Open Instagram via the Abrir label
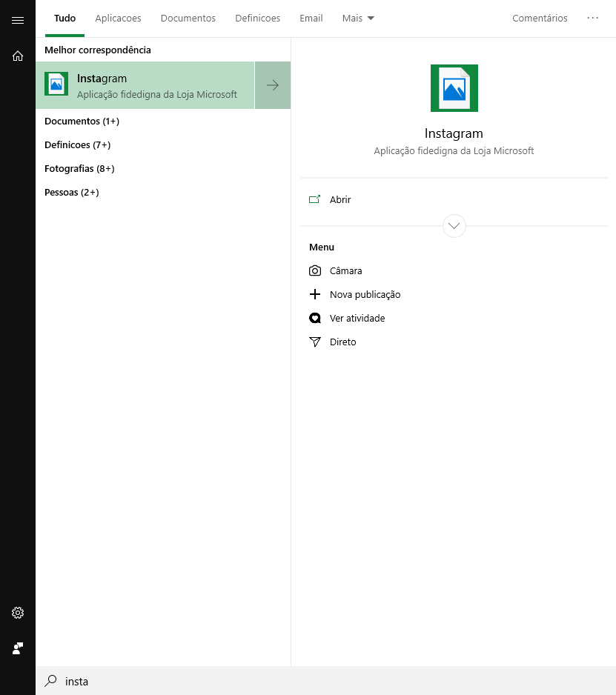 [x=340, y=199]
